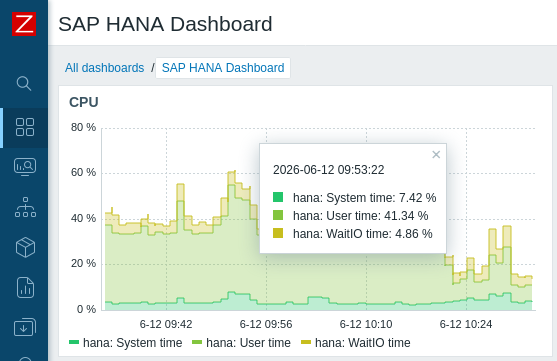Viewport: 557px width, 361px height.
Task: Open the Reports sidebar icon
Action: pyautogui.click(x=25, y=287)
